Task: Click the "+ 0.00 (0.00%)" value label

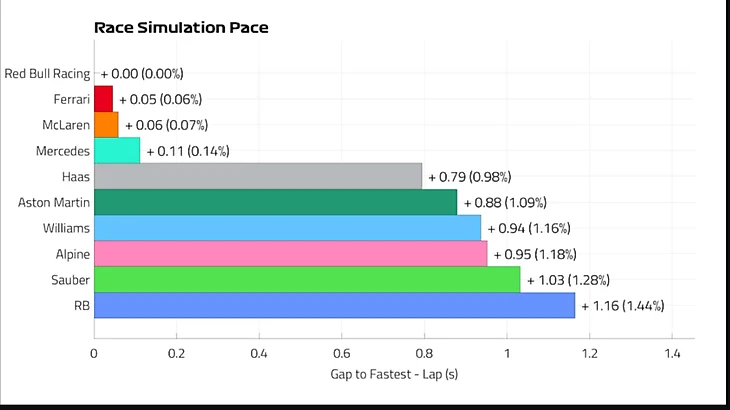Action: click(x=142, y=74)
